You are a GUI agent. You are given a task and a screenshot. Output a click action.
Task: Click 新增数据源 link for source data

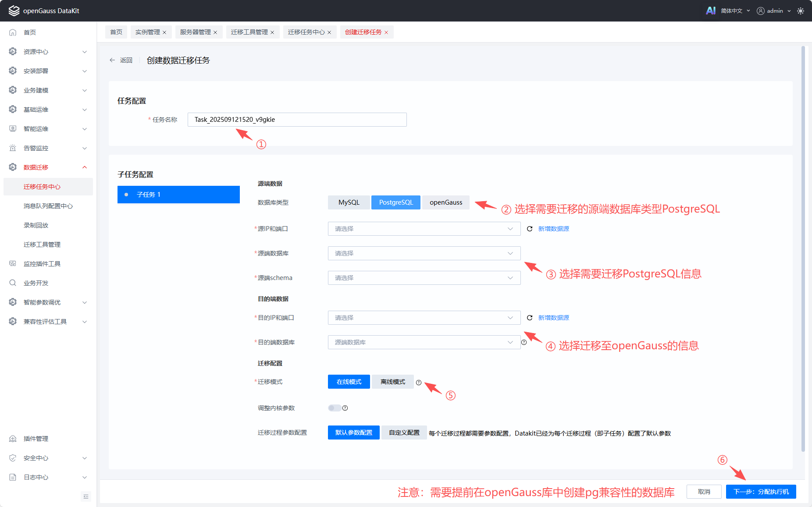coord(553,229)
